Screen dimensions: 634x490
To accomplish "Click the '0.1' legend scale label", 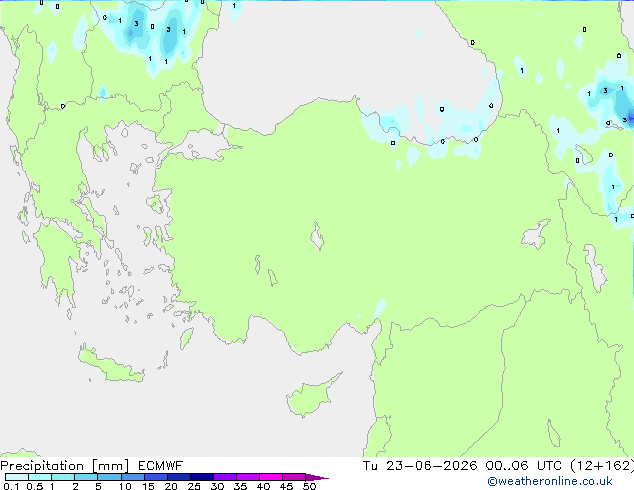I will 11,486.
